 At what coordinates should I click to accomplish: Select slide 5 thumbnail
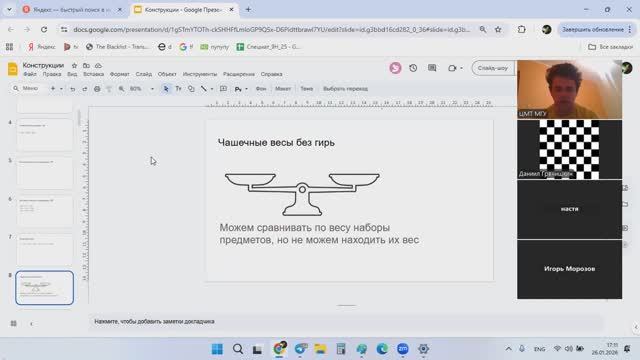tap(44, 173)
